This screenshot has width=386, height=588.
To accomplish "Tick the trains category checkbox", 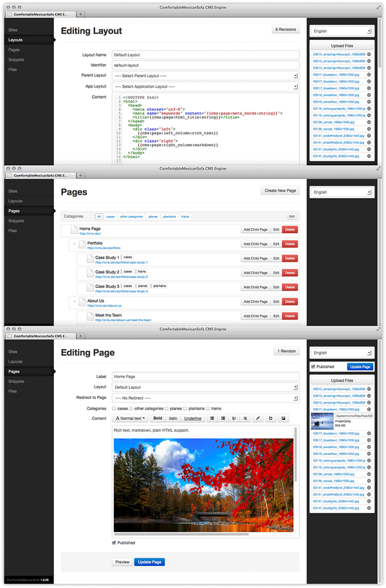I will (x=208, y=408).
